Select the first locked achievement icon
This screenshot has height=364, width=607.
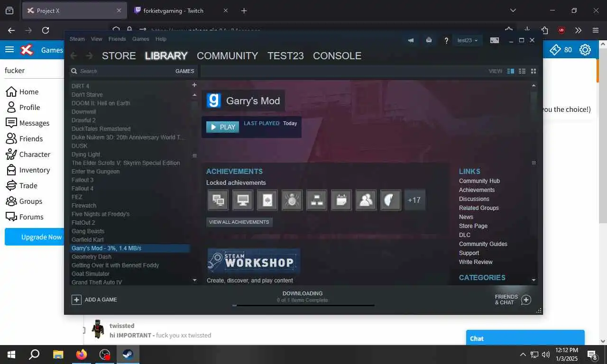[218, 200]
